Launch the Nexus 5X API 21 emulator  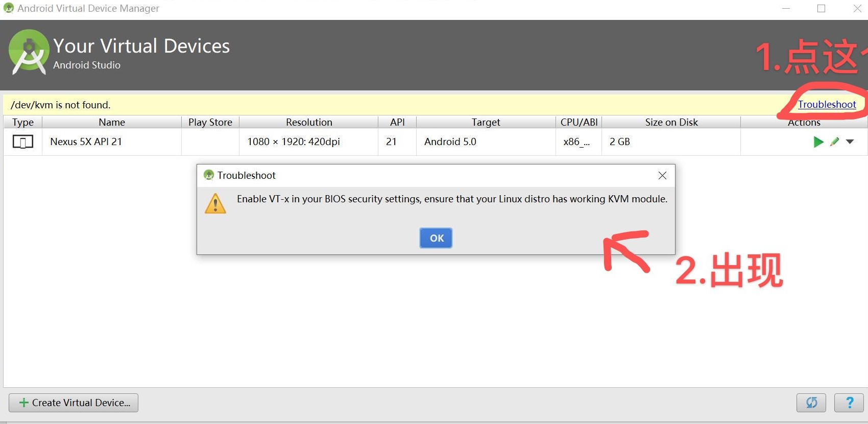tap(818, 142)
